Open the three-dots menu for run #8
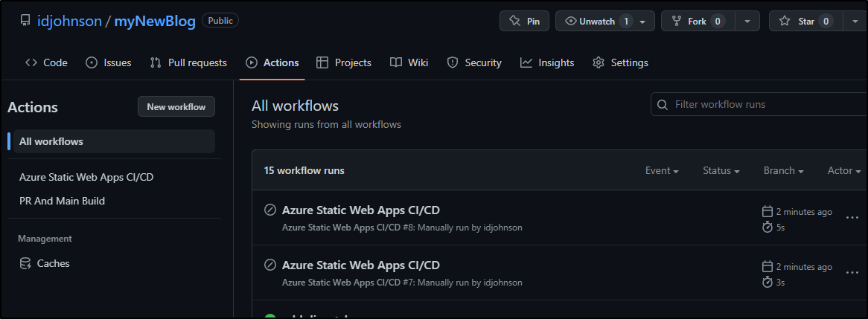 (852, 218)
